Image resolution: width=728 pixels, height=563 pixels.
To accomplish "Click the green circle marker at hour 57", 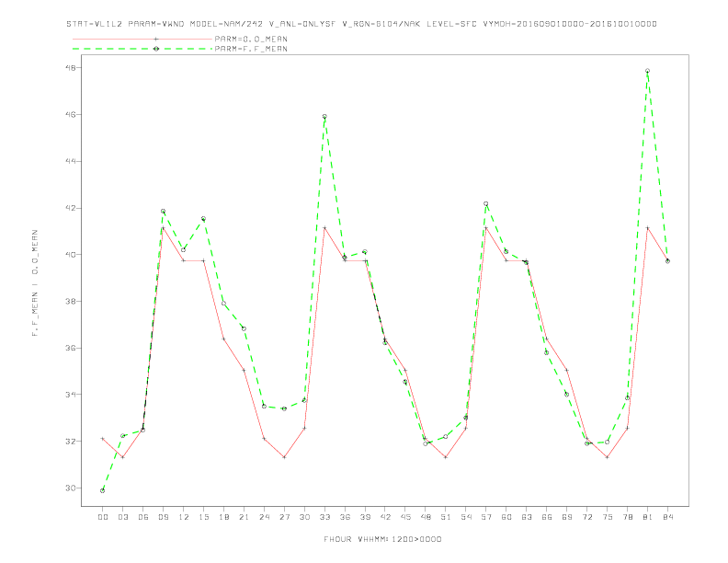I will (x=486, y=203).
